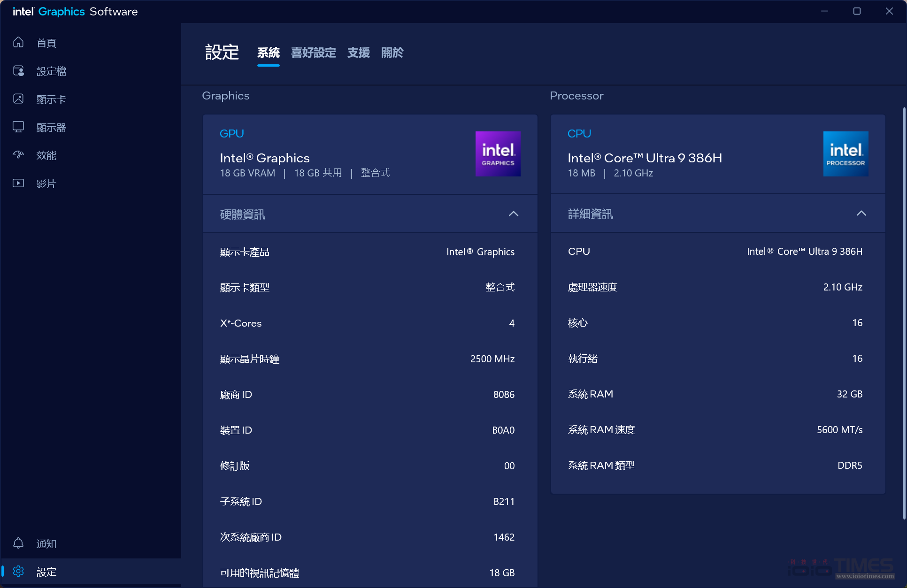Switch to the 喜好設定 preferences tab
The height and width of the screenshot is (588, 907).
click(x=314, y=53)
